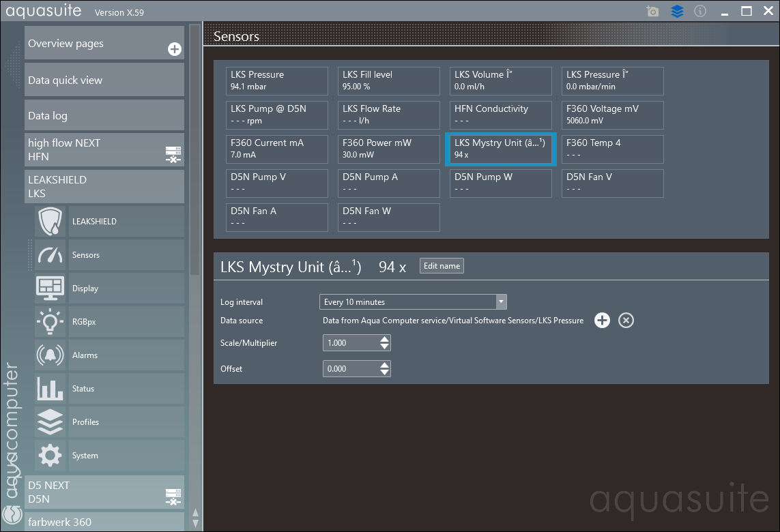This screenshot has width=780, height=532.
Task: Click the plus icon to add data source
Action: pos(602,321)
